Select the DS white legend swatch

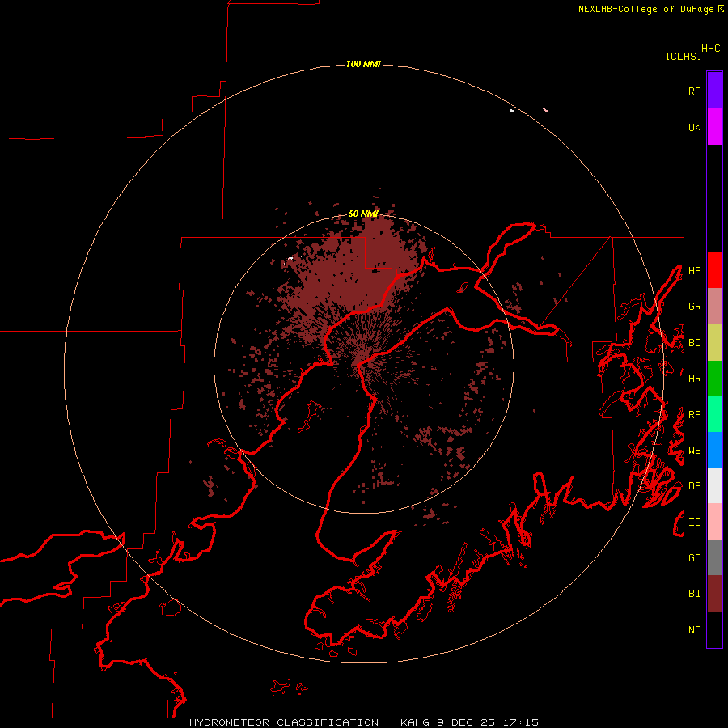tap(714, 485)
